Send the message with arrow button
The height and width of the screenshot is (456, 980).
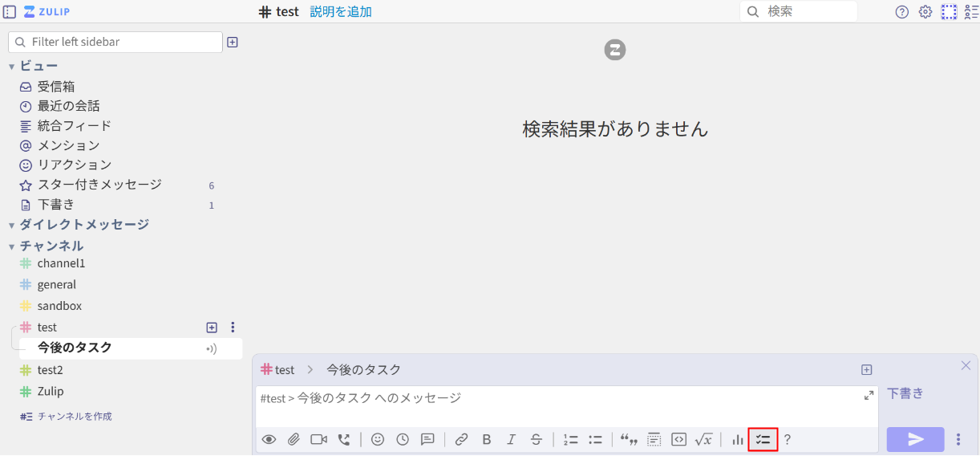tap(915, 439)
